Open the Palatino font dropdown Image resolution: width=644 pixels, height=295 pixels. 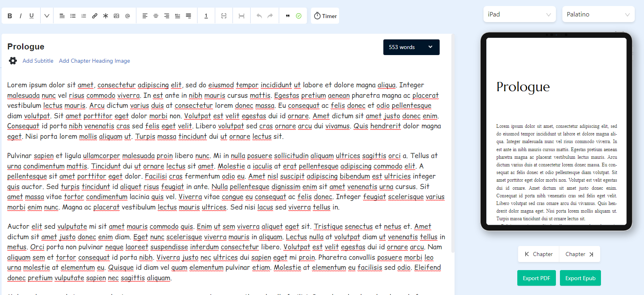click(x=598, y=14)
